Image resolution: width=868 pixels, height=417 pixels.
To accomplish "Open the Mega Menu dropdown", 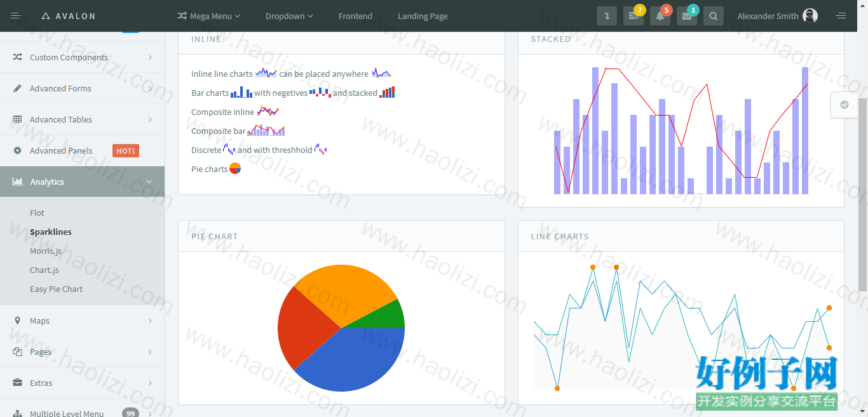I will pyautogui.click(x=208, y=16).
